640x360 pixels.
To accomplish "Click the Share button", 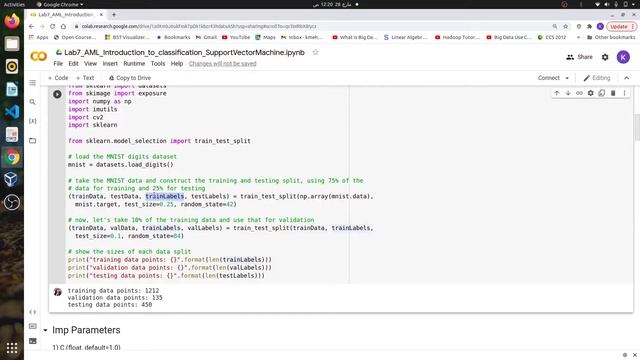I will (x=579, y=57).
